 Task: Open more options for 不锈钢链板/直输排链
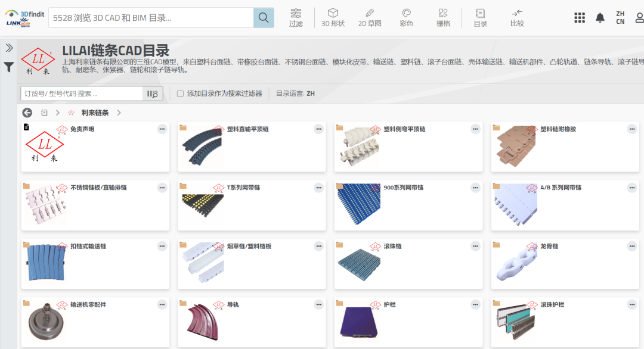click(162, 188)
